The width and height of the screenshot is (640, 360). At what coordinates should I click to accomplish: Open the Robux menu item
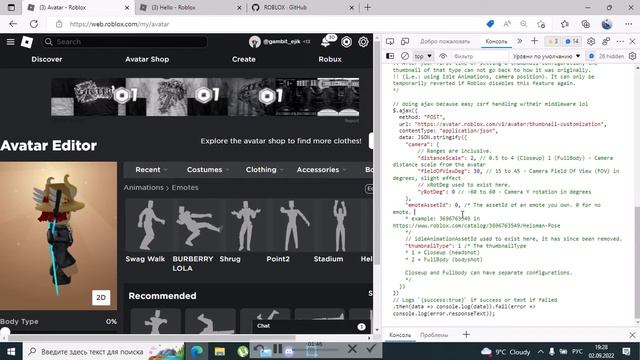(x=330, y=59)
